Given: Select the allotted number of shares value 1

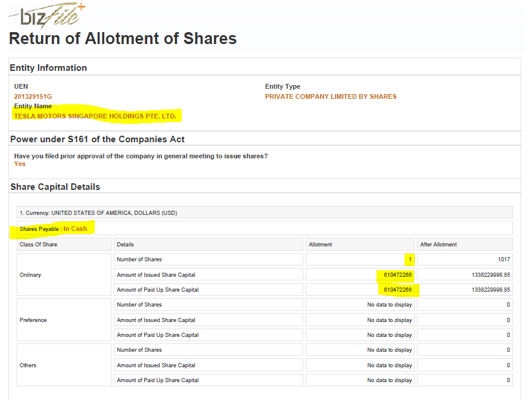Looking at the screenshot, I should [x=410, y=260].
